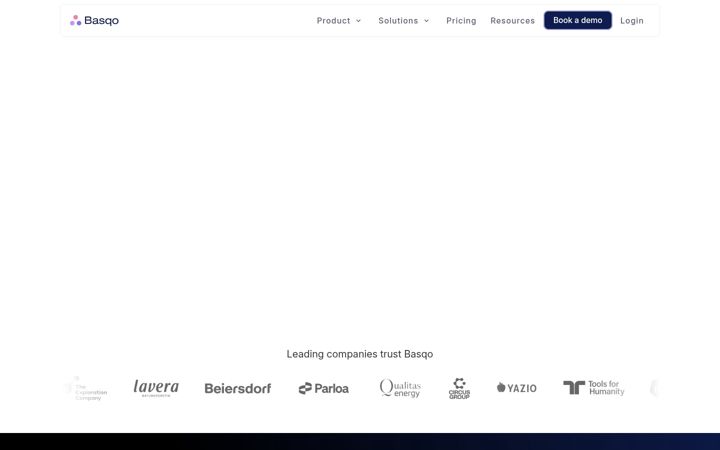This screenshot has height=450, width=720.
Task: Click the Circus Group logo
Action: [459, 388]
